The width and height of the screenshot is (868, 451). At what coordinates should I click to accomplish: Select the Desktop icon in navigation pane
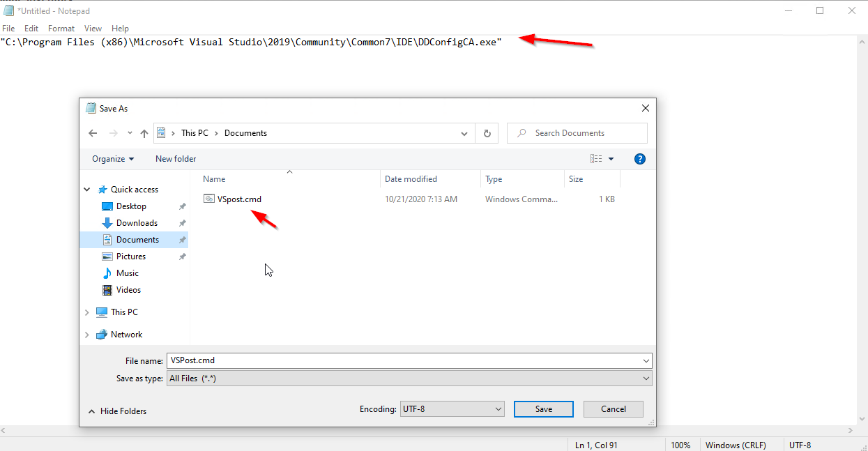tap(107, 206)
